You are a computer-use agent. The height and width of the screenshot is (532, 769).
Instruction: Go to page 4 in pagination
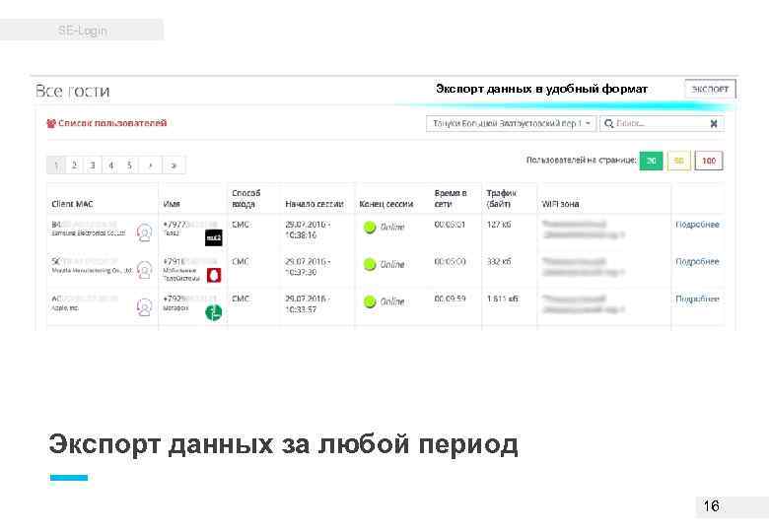point(110,166)
